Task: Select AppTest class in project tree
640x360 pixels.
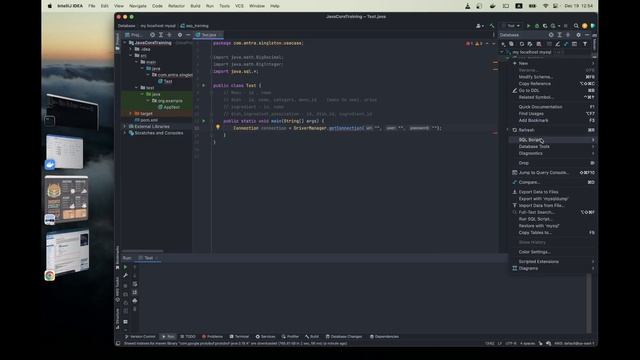Action: [169, 107]
